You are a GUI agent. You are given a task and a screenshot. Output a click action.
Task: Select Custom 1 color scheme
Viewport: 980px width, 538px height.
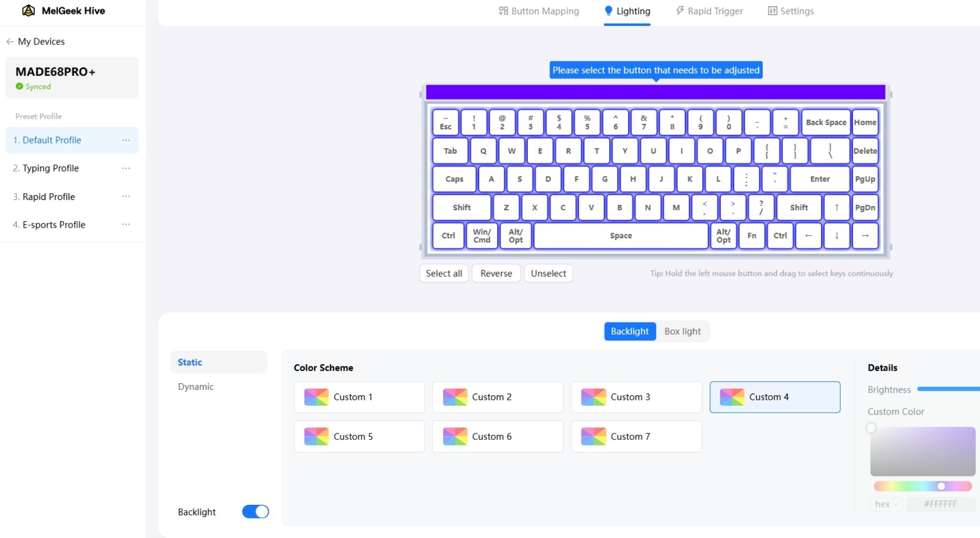coord(359,397)
